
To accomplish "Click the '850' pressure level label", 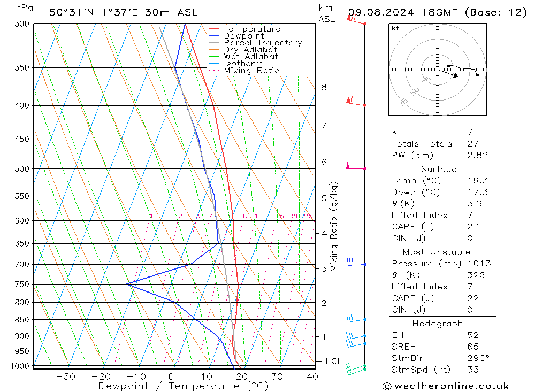I will 22,320.
